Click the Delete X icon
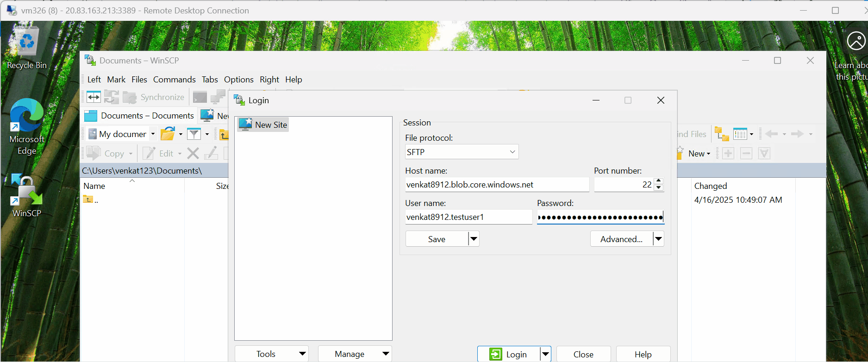 click(193, 153)
